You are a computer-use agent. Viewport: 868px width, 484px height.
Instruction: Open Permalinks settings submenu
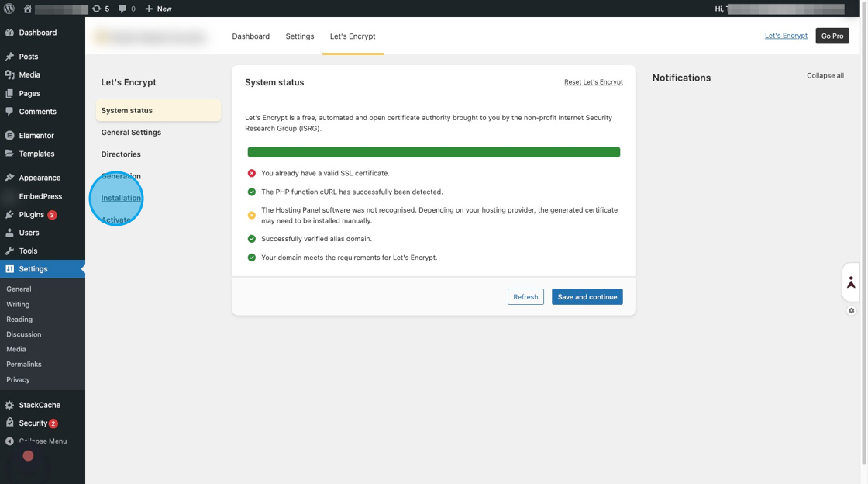pos(24,365)
